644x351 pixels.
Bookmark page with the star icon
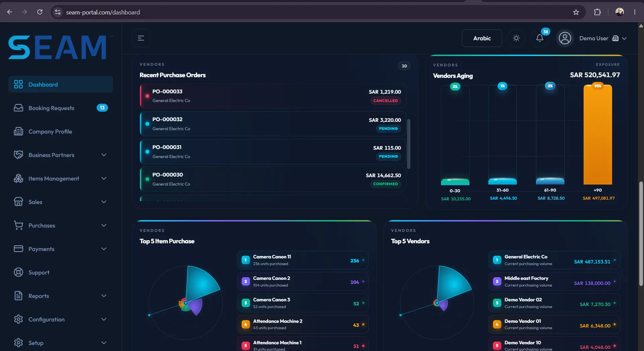(576, 12)
